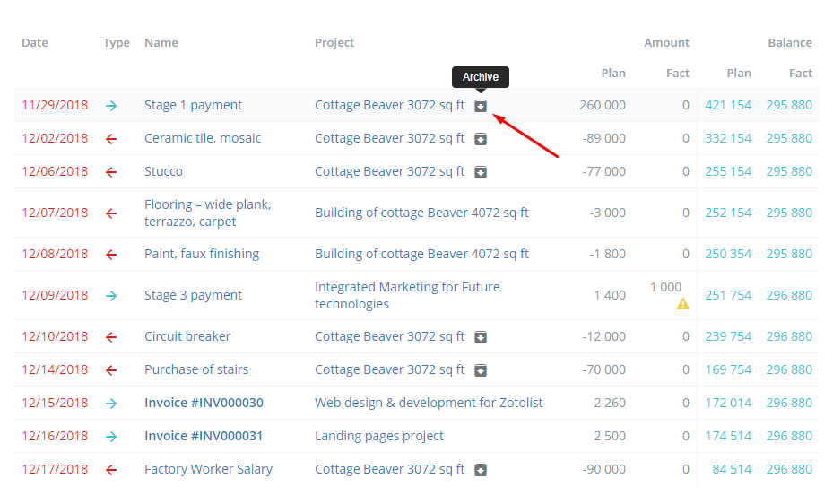Click plan amount 2 500

click(610, 436)
